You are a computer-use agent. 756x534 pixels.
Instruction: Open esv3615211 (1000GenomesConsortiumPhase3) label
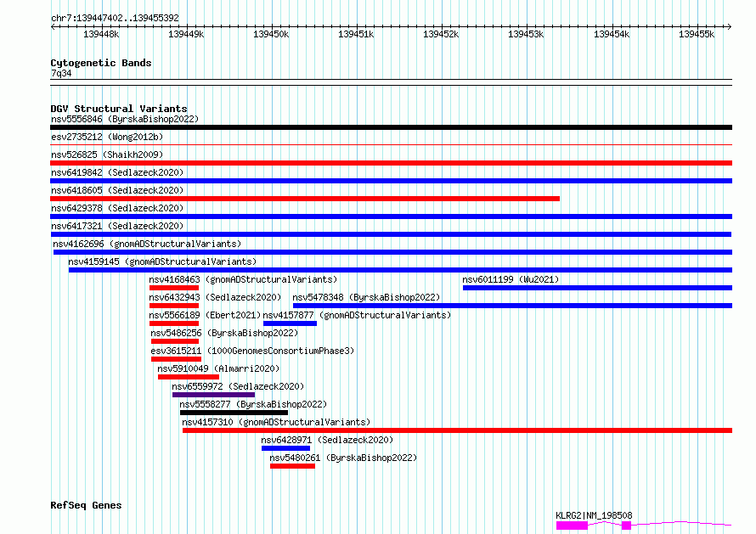252,351
